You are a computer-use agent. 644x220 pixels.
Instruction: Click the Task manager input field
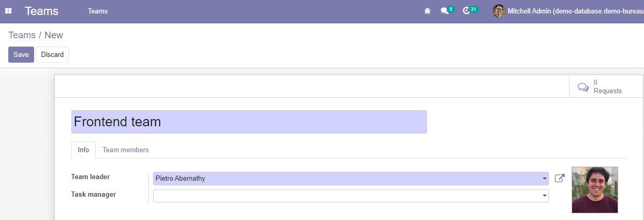(x=351, y=196)
